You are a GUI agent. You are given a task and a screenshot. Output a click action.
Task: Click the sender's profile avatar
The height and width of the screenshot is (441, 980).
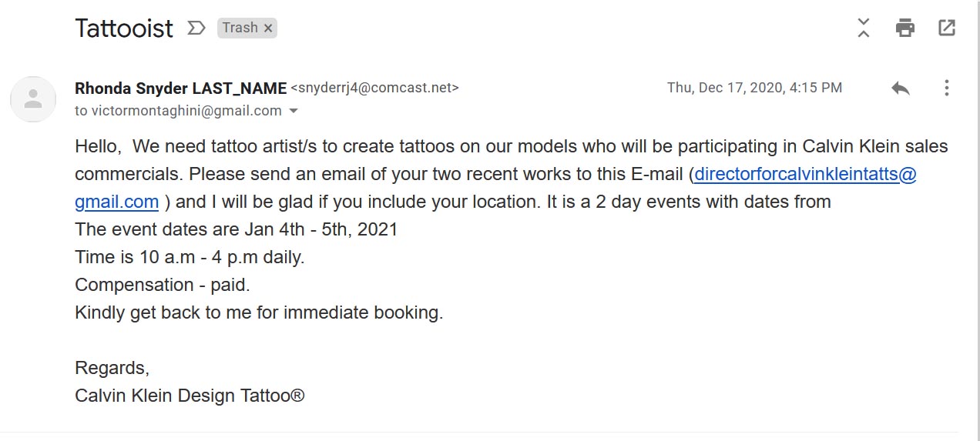pos(33,99)
